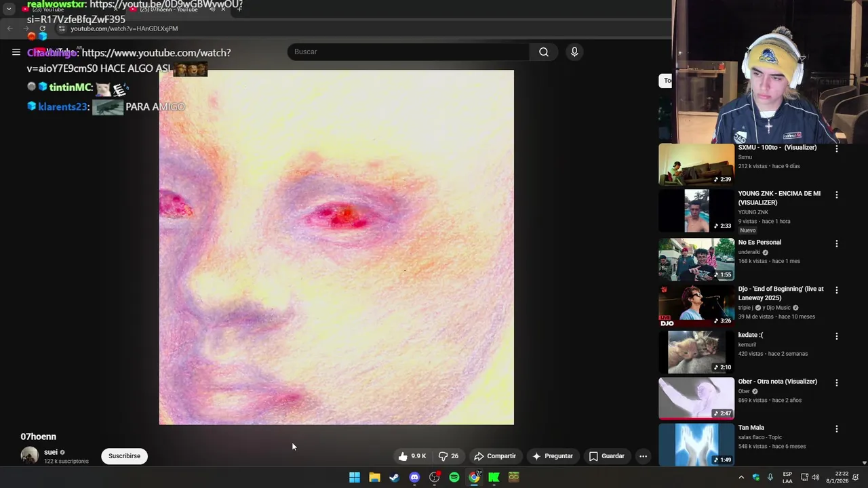Go forward with the browser forward arrow
The image size is (868, 488).
(27, 28)
